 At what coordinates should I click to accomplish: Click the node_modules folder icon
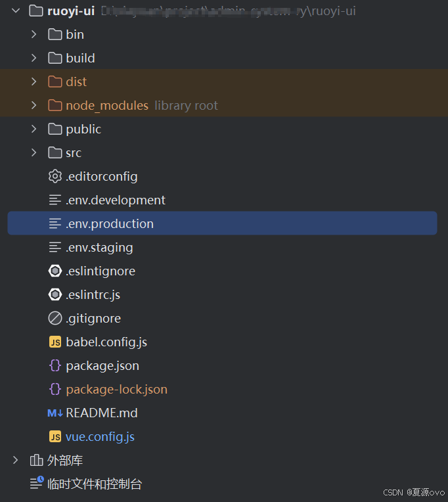pos(55,106)
